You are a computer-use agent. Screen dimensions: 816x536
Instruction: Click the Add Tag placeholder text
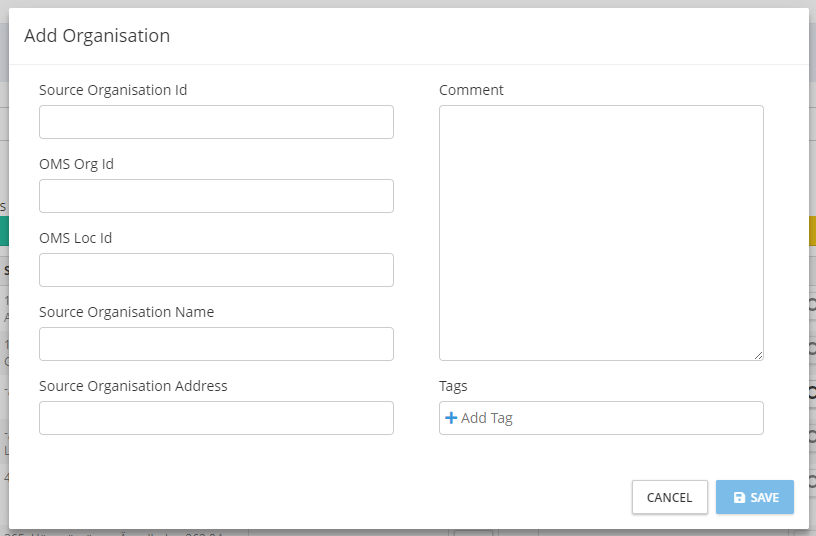tap(487, 418)
